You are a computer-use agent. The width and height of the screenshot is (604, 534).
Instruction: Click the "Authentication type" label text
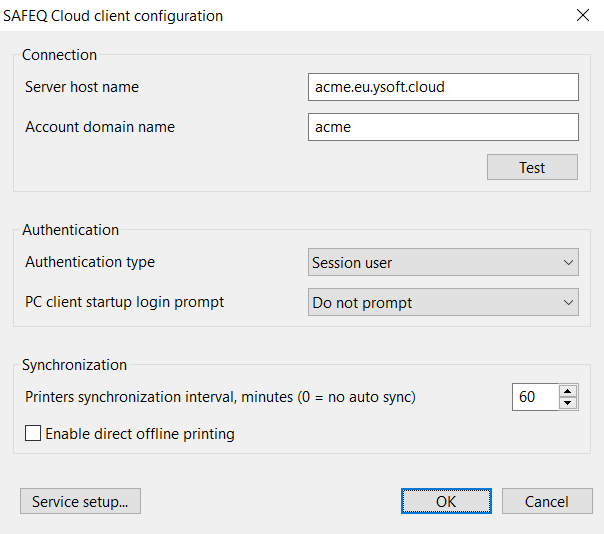point(90,262)
